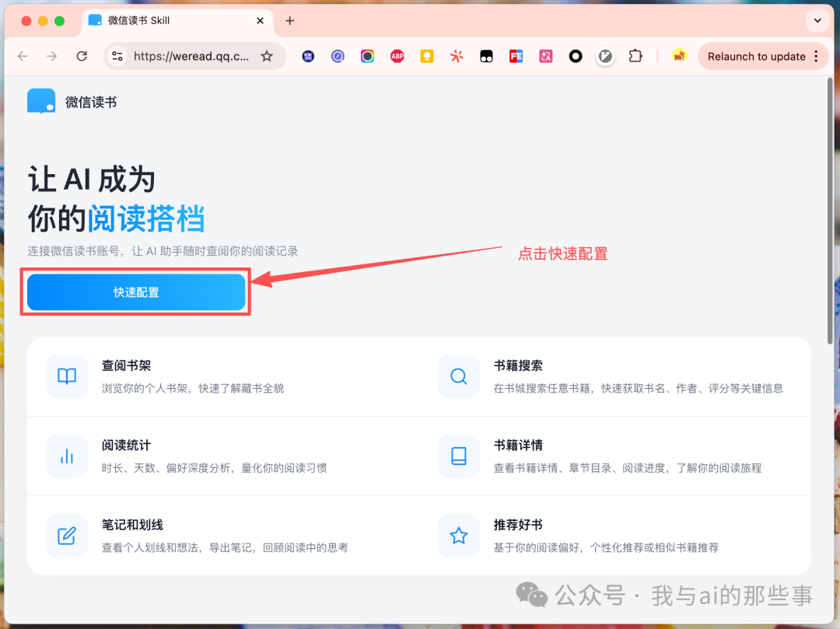Image resolution: width=840 pixels, height=629 pixels.
Task: Click the 书籍详情 book icon
Action: pos(459,456)
